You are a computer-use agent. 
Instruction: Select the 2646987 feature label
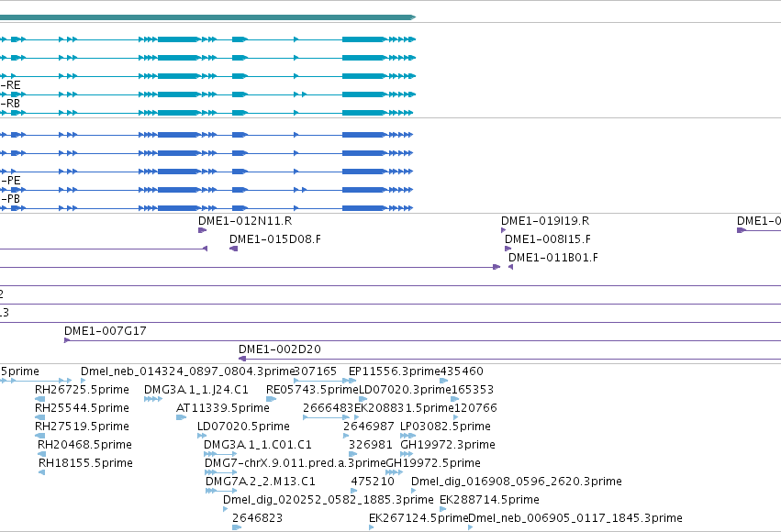tap(369, 427)
